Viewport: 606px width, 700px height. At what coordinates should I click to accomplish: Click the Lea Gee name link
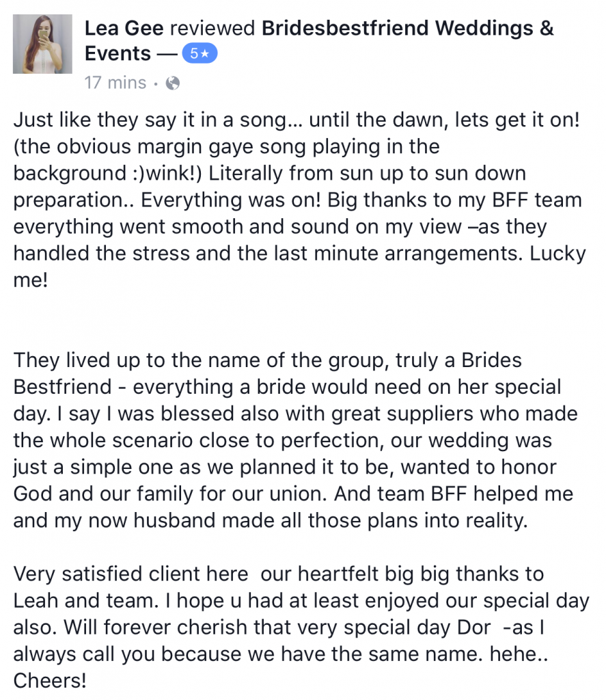coord(124,29)
